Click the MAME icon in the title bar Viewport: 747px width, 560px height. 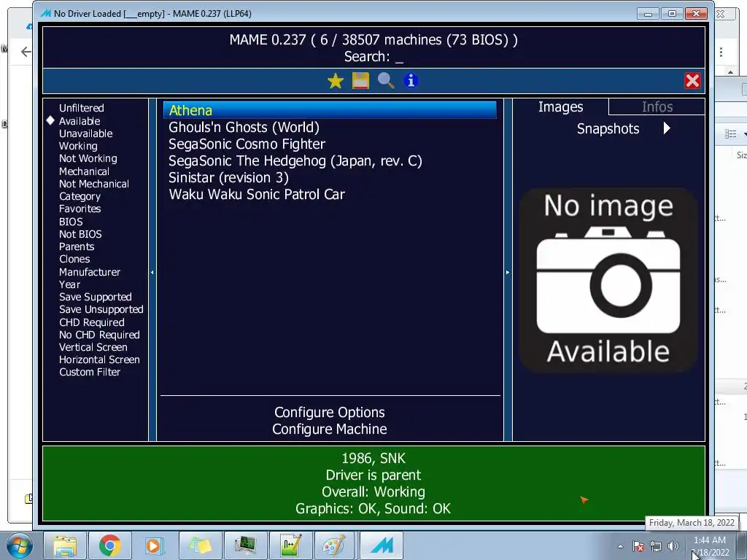45,13
